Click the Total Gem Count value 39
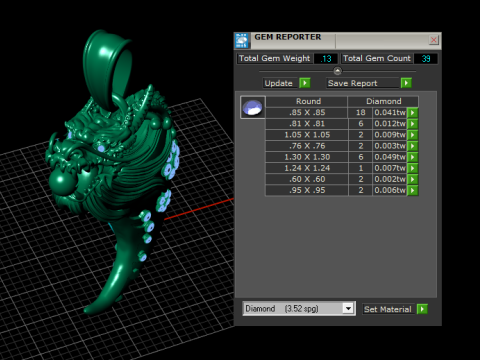The width and height of the screenshot is (480, 360). [x=426, y=59]
